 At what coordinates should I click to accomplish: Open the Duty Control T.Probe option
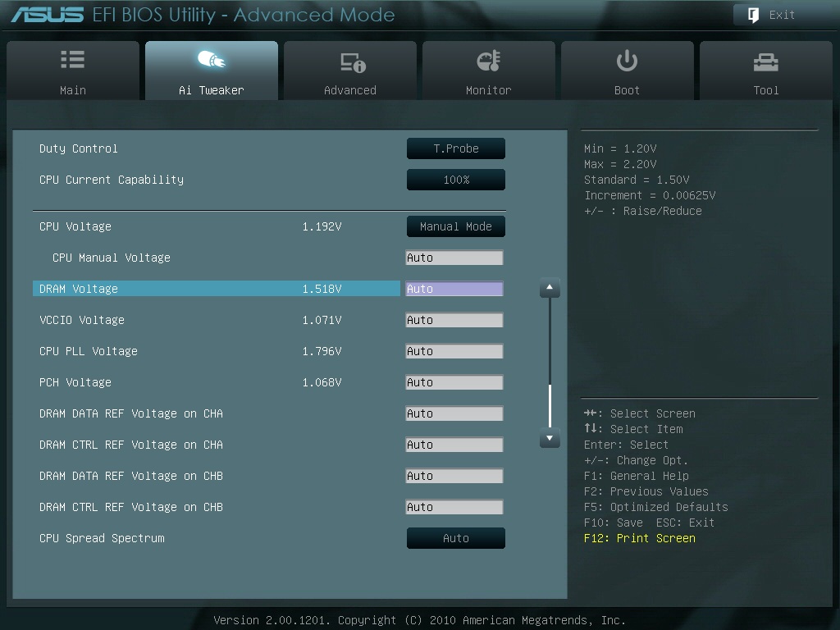455,148
